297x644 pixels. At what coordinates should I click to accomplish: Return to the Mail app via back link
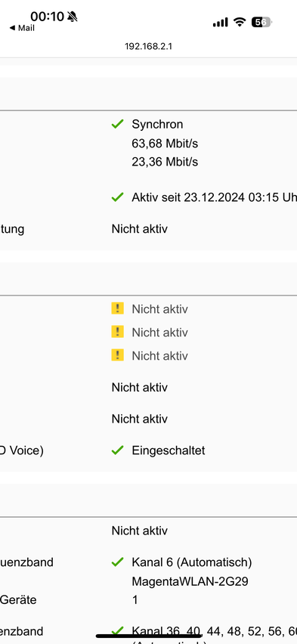tap(22, 28)
